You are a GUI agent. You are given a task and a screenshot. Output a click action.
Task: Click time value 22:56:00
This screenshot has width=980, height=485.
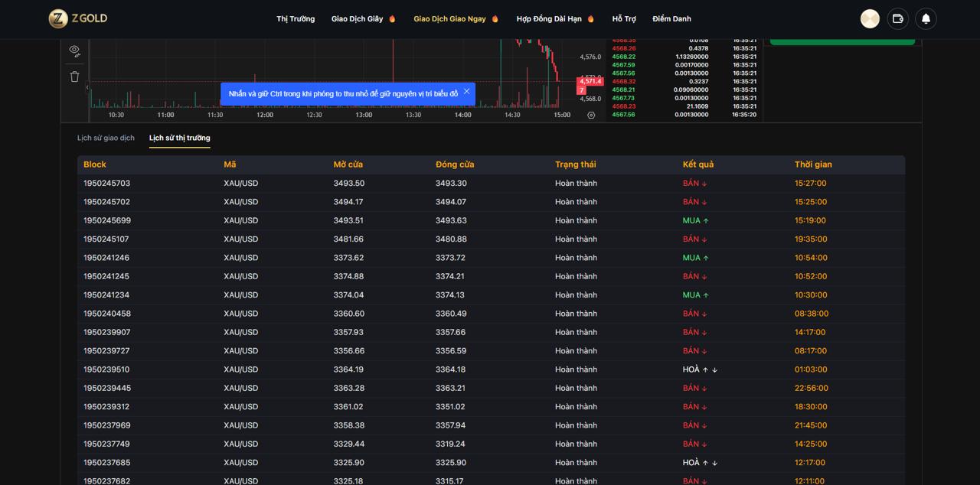[812, 389]
